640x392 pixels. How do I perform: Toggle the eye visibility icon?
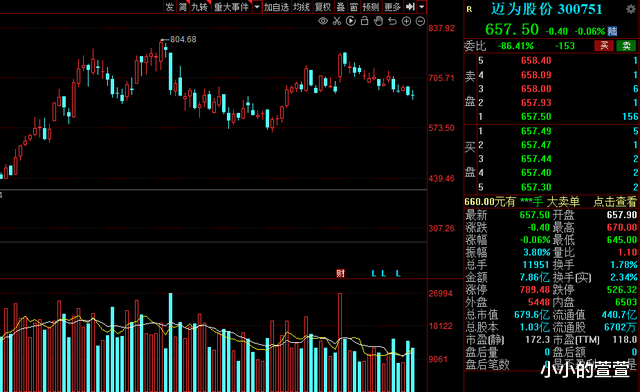click(323, 21)
